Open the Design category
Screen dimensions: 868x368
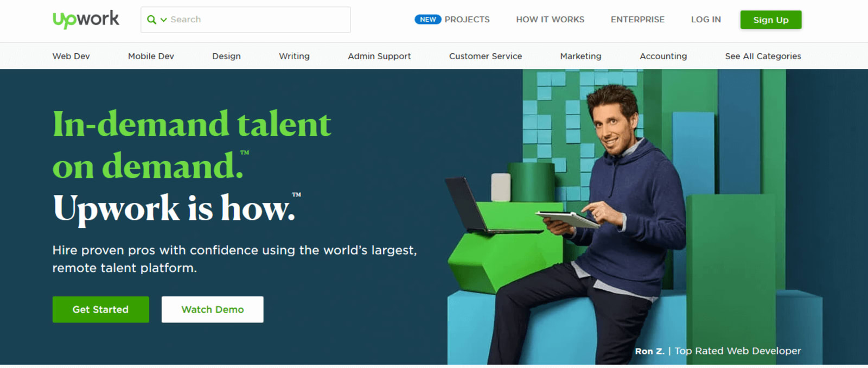(226, 56)
